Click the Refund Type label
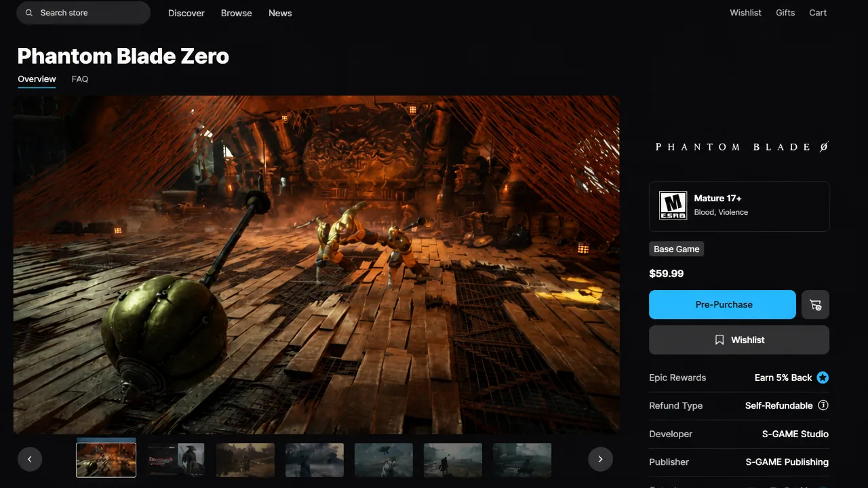 click(676, 405)
